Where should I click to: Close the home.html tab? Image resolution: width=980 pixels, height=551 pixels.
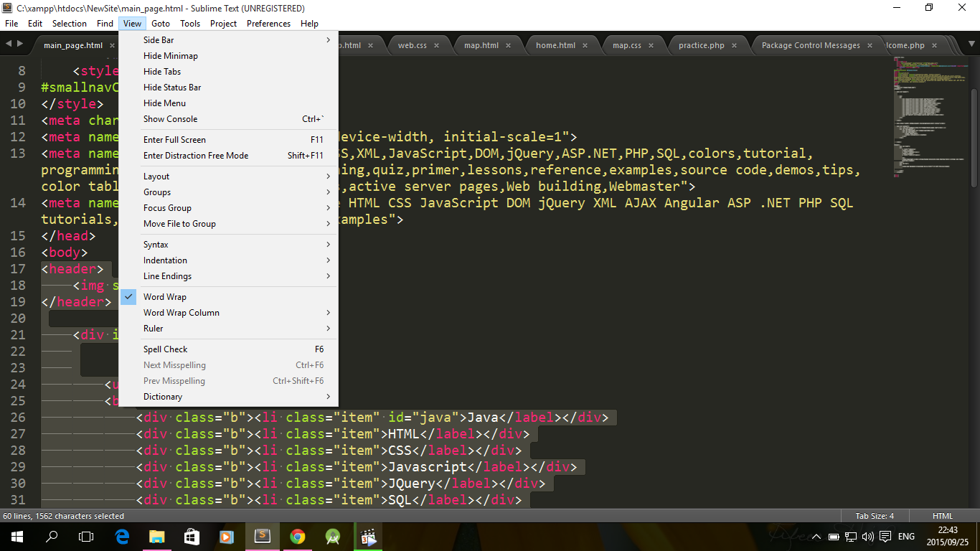[585, 45]
